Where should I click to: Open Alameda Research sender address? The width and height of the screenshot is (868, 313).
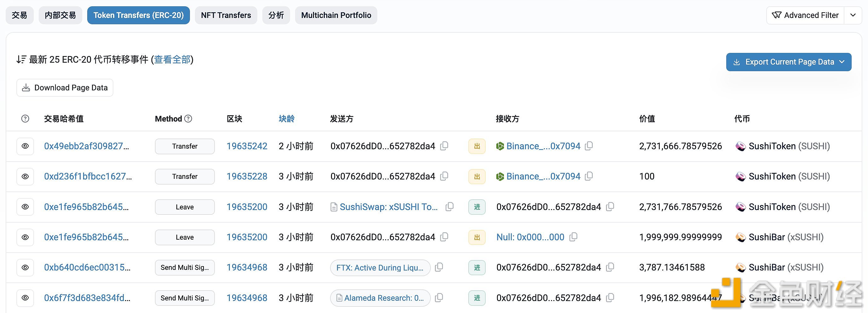384,298
